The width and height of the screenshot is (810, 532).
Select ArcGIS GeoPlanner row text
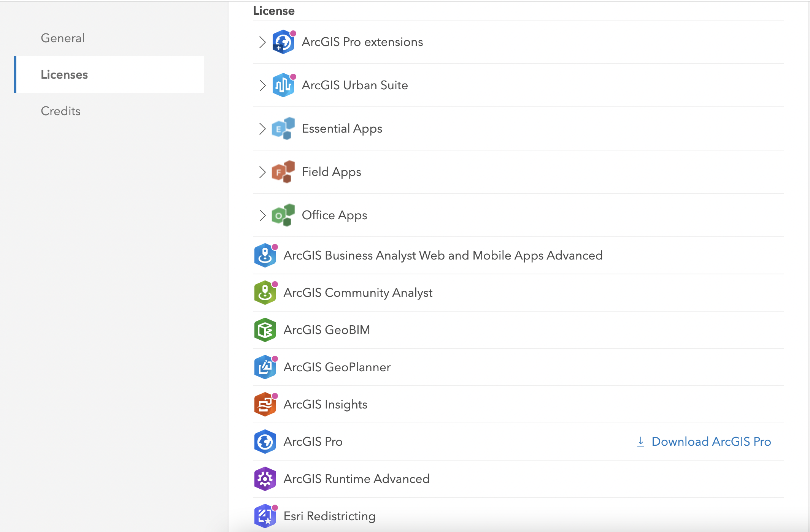click(x=337, y=367)
